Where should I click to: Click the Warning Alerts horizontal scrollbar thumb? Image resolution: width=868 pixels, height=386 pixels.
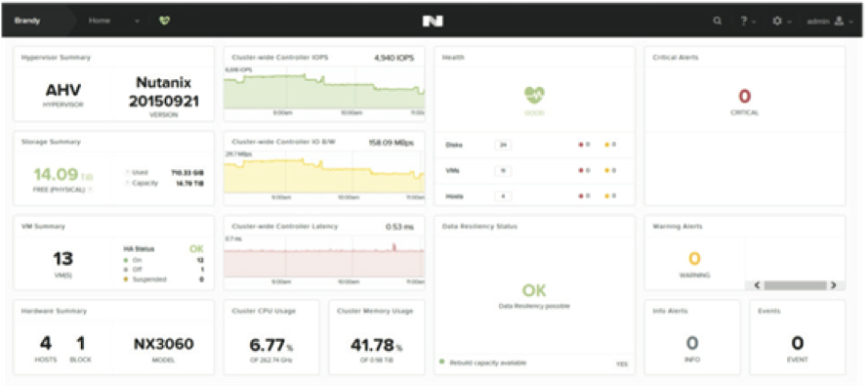(x=795, y=285)
